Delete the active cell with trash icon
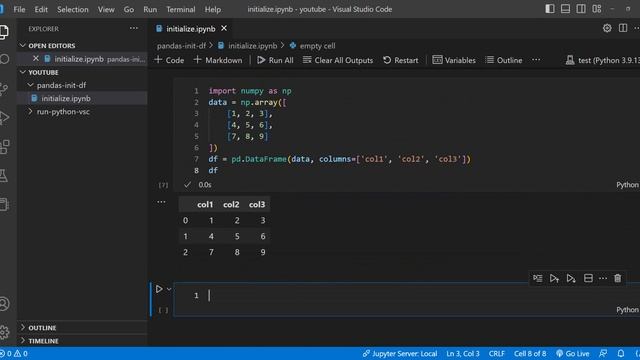The image size is (640, 360). point(618,278)
